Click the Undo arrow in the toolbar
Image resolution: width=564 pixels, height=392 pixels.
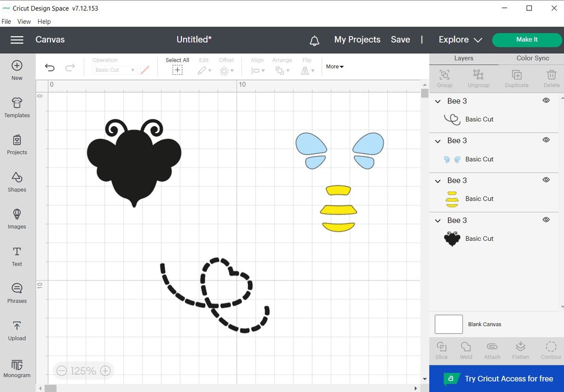(x=49, y=67)
